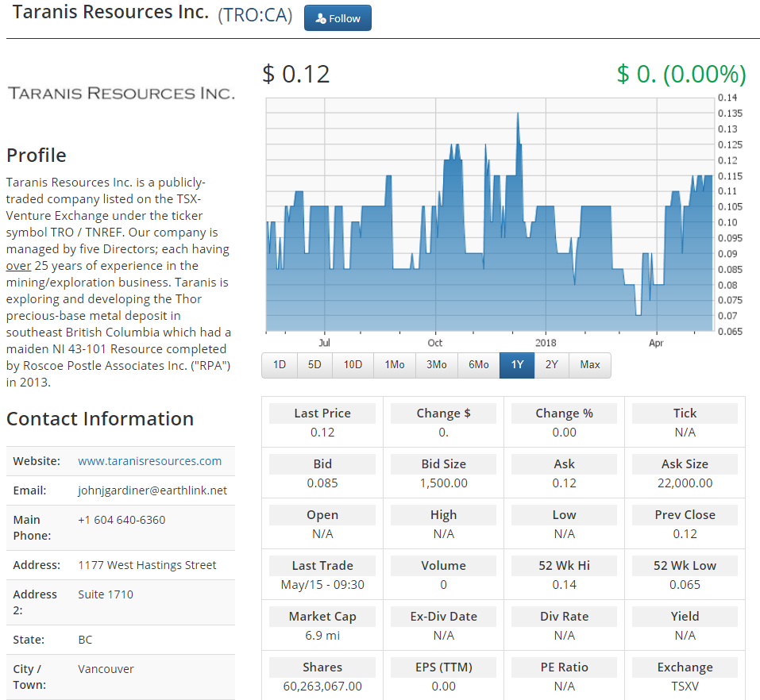Switch chart to 1Mo range

395,365
